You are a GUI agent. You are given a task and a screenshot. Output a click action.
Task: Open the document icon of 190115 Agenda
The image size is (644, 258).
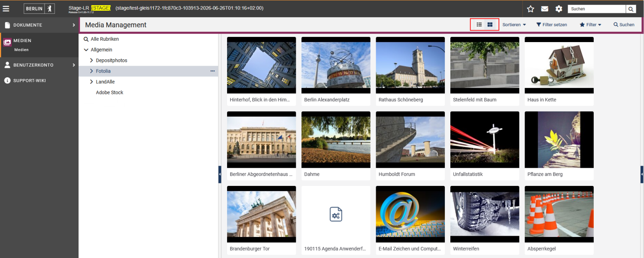pyautogui.click(x=336, y=214)
